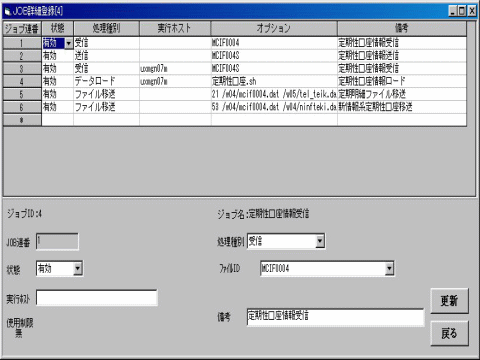Screen dimensions: 480x360
Task: Select row header 4 in grid
Action: coord(22,81)
